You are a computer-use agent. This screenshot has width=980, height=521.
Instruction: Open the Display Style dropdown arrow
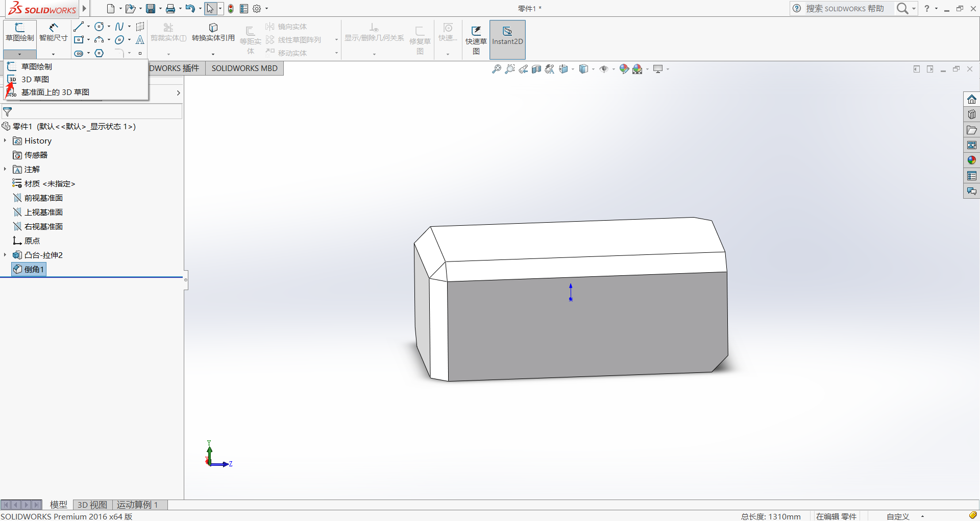[593, 69]
